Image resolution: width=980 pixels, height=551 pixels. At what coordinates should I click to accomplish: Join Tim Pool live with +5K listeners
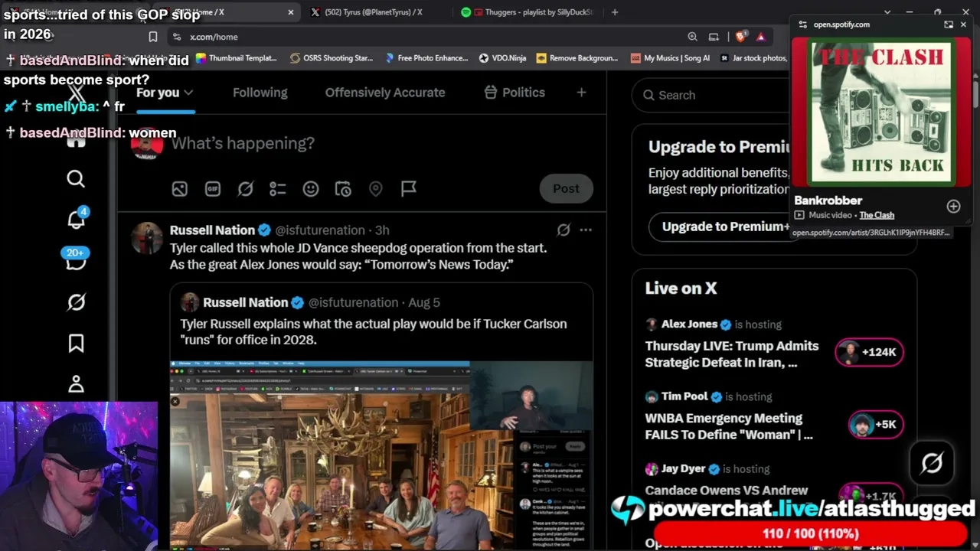click(x=875, y=424)
